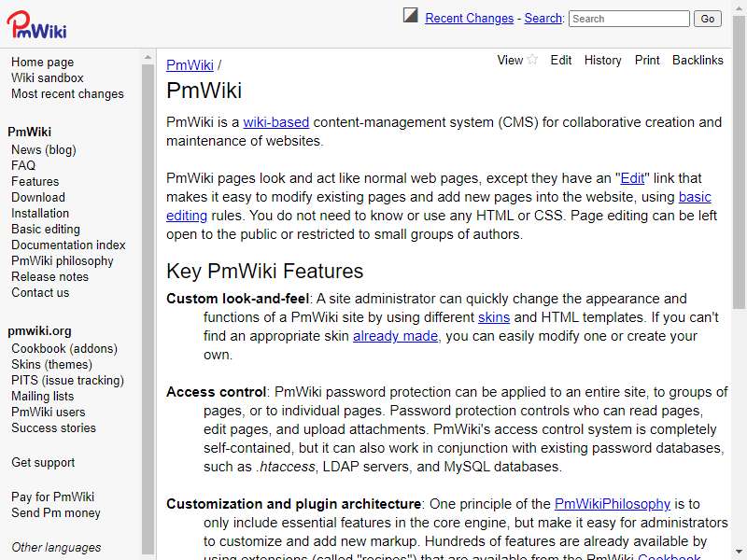The image size is (747, 560).
Task: Toggle the dark mode contrast icon
Action: click(x=410, y=15)
